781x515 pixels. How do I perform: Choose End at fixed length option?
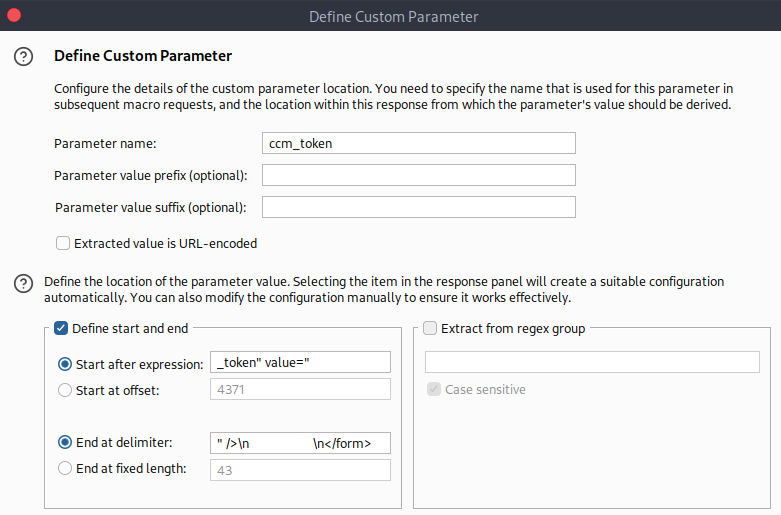pyautogui.click(x=65, y=468)
